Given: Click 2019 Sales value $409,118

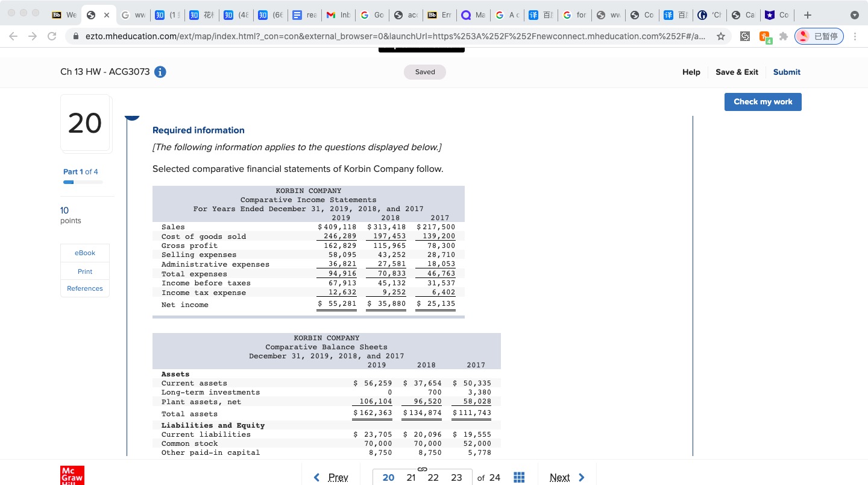Looking at the screenshot, I should (337, 227).
